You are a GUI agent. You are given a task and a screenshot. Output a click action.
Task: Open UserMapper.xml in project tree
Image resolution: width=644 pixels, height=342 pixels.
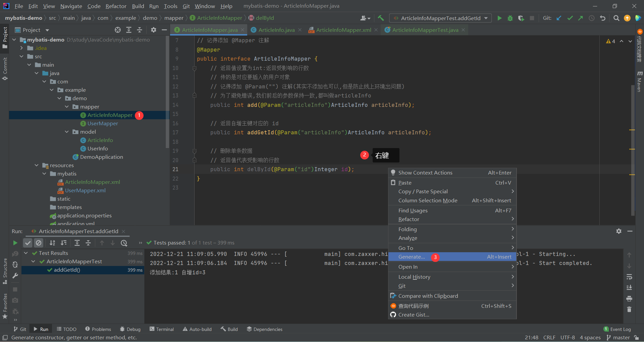pos(85,190)
